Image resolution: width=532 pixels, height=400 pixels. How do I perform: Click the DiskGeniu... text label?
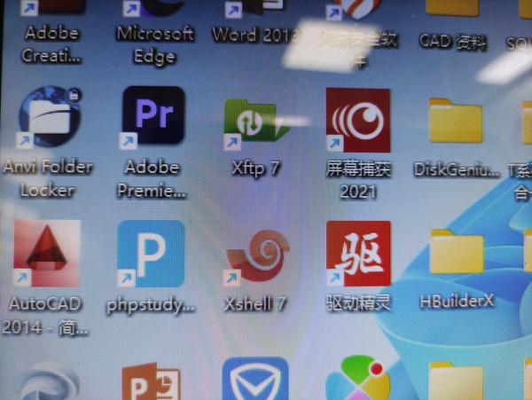point(457,169)
